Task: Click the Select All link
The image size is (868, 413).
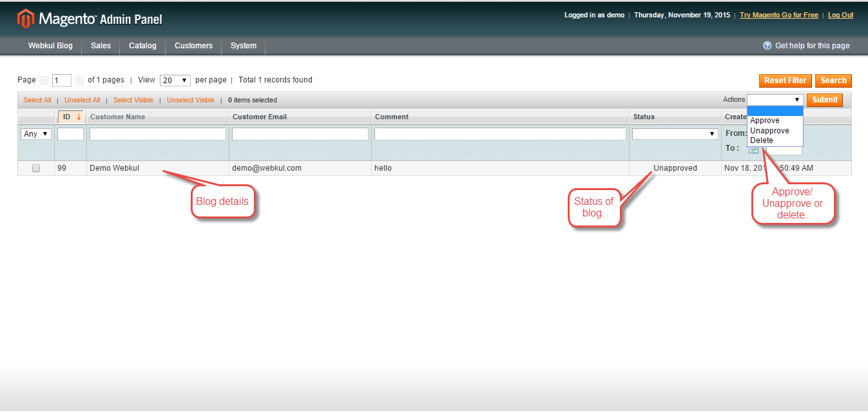Action: (x=37, y=100)
